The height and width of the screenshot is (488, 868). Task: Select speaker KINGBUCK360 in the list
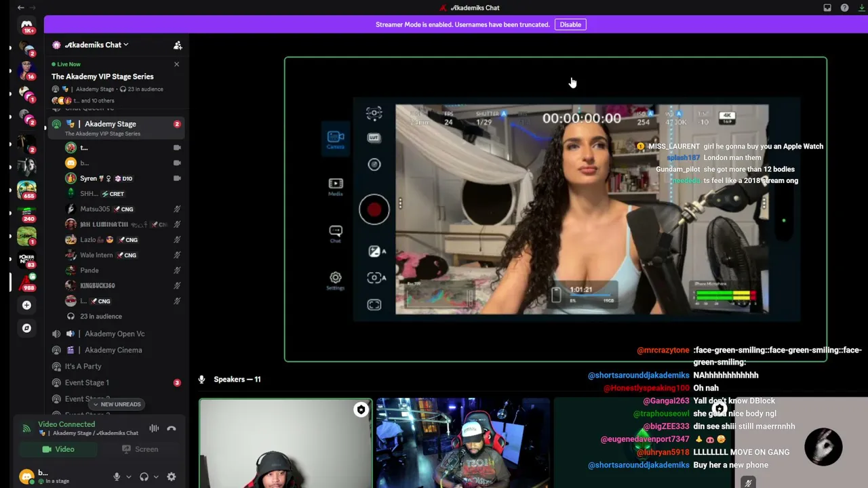pos(122,285)
